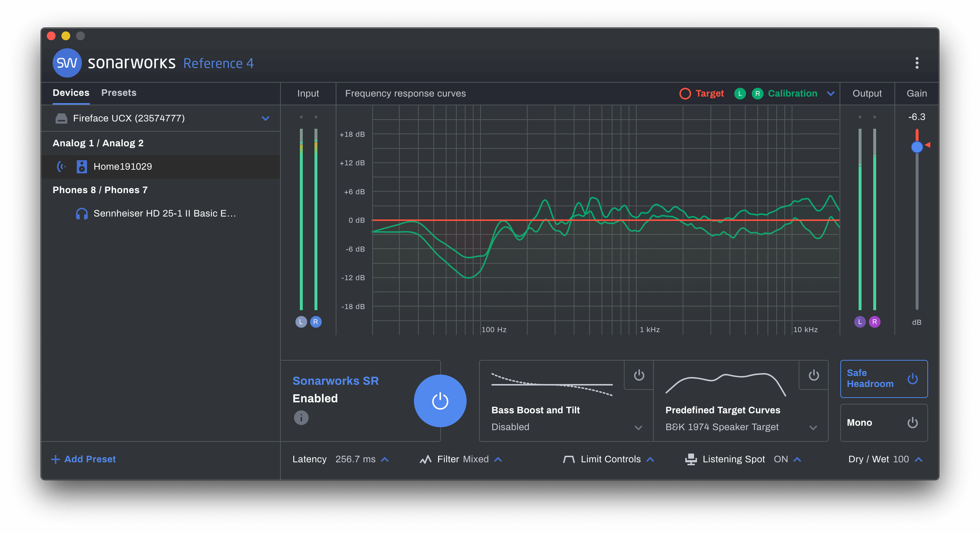Toggle Safe Headroom power

pyautogui.click(x=912, y=379)
